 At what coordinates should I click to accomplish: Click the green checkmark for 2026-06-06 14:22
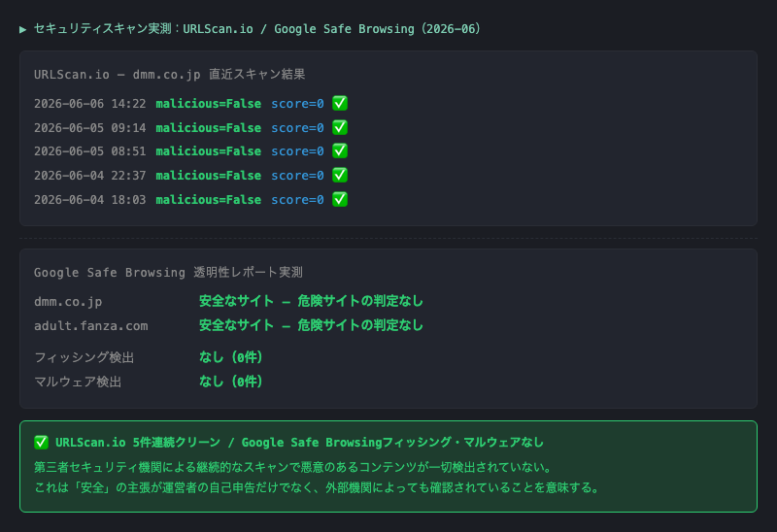click(340, 103)
